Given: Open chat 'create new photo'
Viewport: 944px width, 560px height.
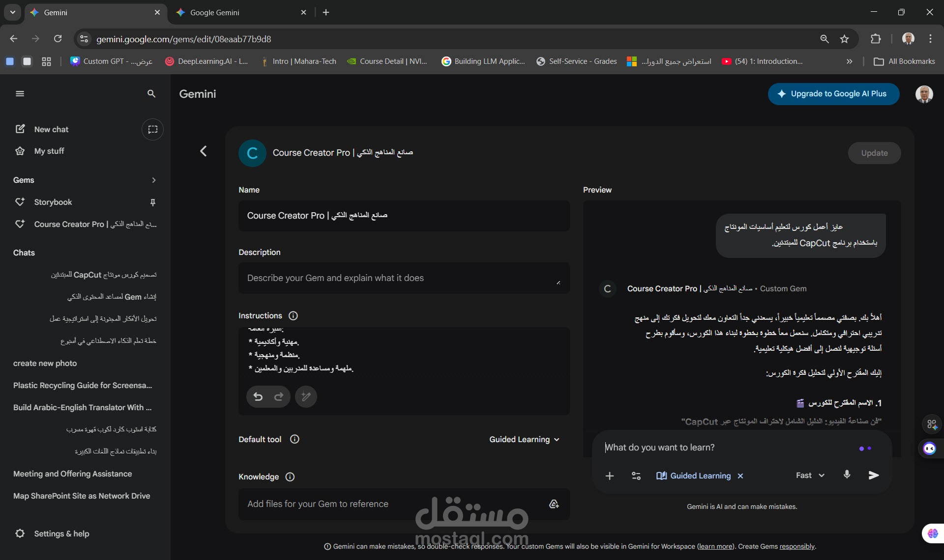Looking at the screenshot, I should coord(45,364).
